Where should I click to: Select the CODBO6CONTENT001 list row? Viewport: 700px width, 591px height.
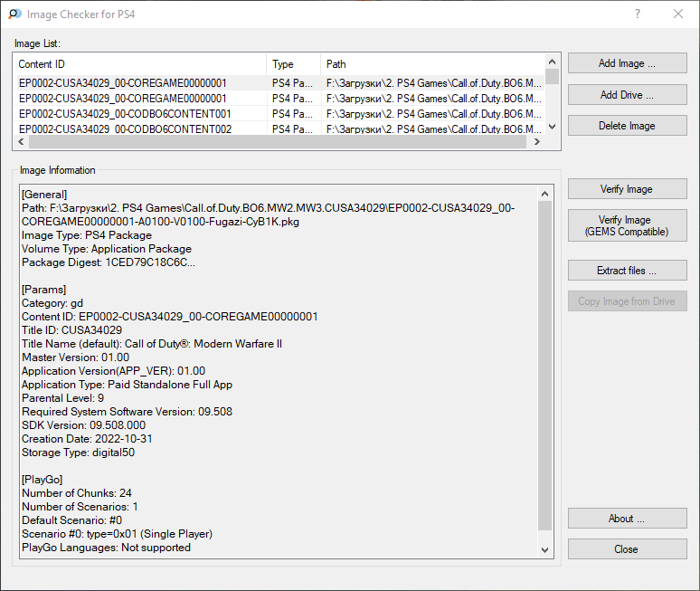279,113
